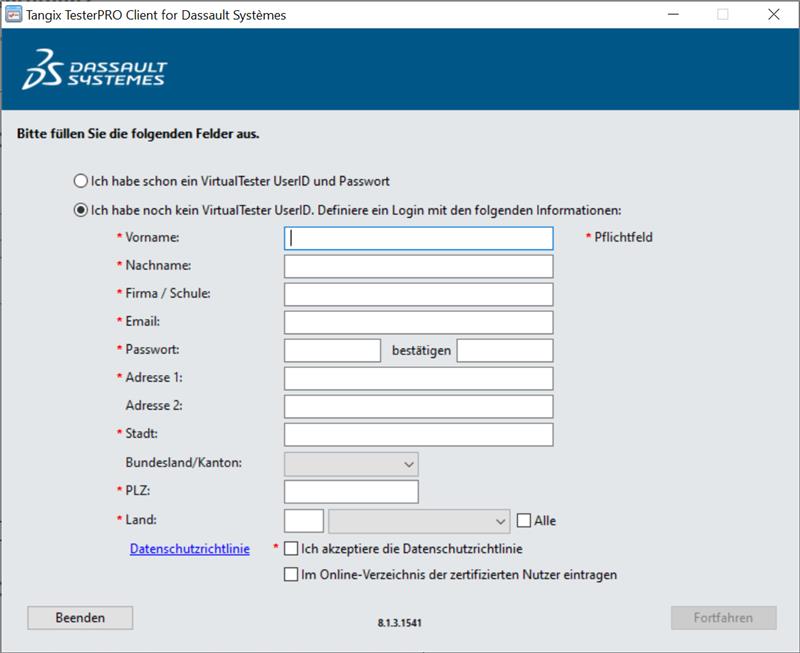Click the Passwort input field
800x653 pixels.
click(332, 350)
